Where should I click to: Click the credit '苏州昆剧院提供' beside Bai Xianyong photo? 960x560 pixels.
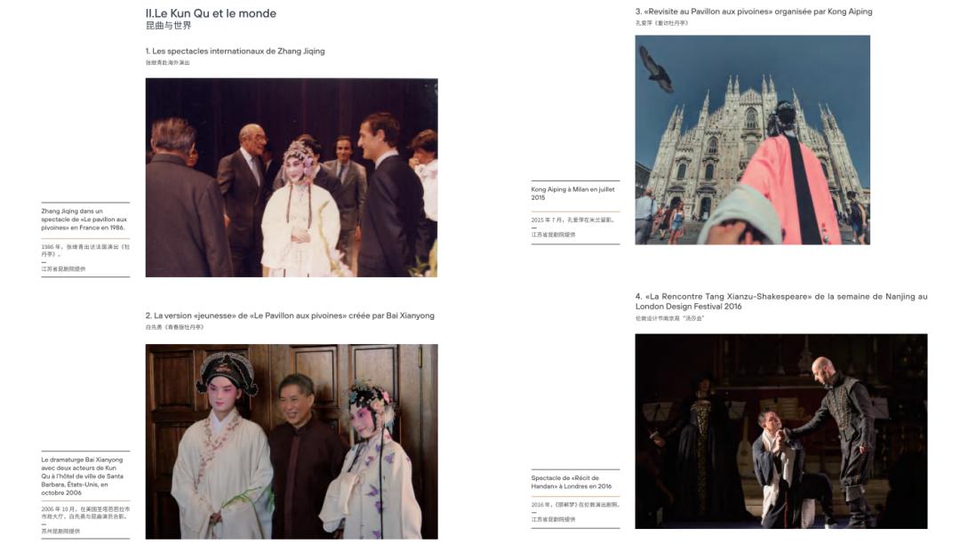(x=60, y=531)
